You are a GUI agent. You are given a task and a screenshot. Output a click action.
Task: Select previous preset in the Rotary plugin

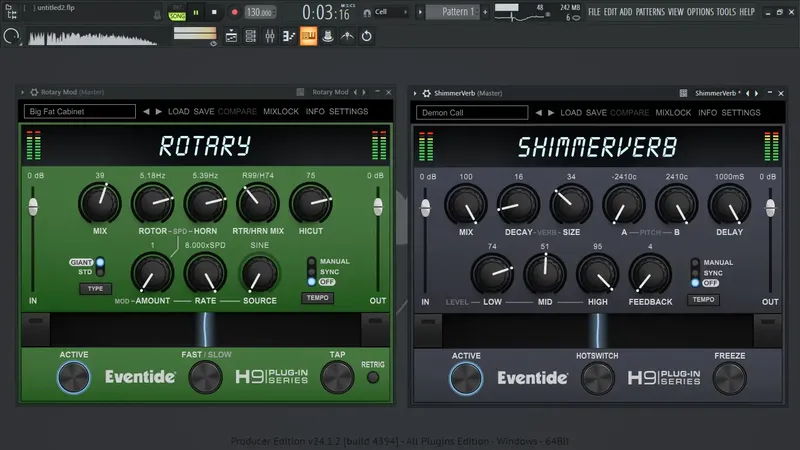pyautogui.click(x=146, y=111)
